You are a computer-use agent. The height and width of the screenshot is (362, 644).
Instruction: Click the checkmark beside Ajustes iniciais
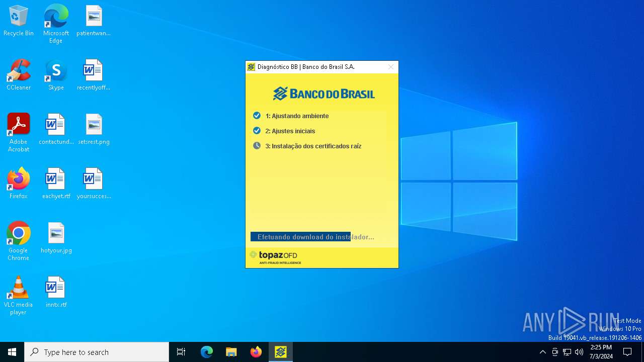point(257,131)
